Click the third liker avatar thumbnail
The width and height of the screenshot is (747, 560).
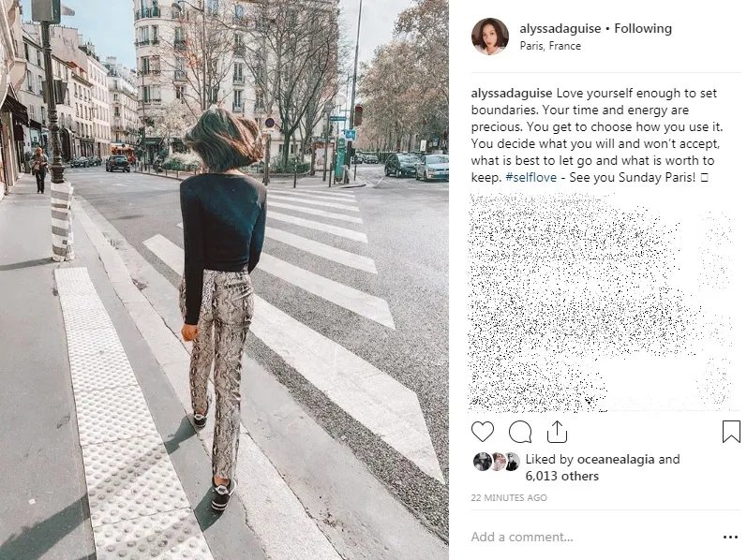[x=512, y=462]
